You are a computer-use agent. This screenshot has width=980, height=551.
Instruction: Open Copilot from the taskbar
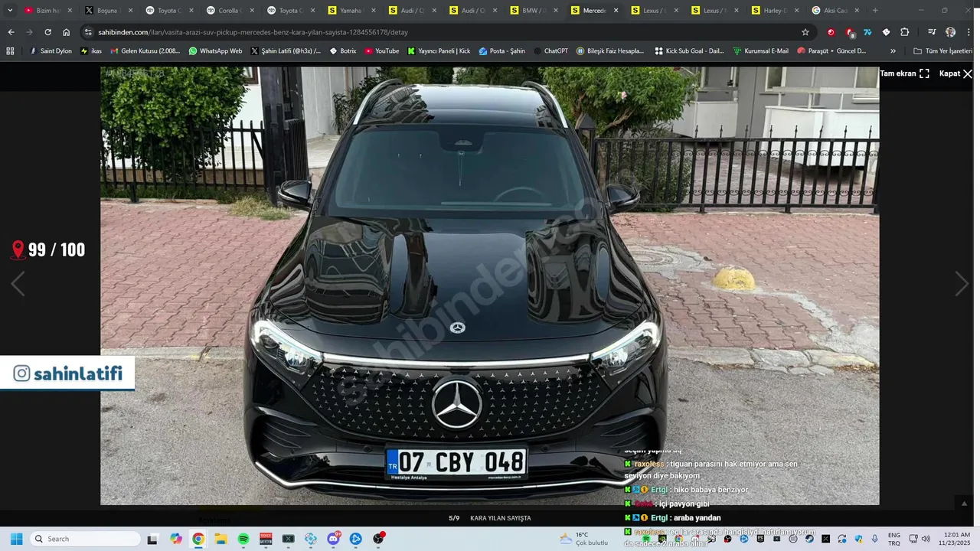(176, 539)
